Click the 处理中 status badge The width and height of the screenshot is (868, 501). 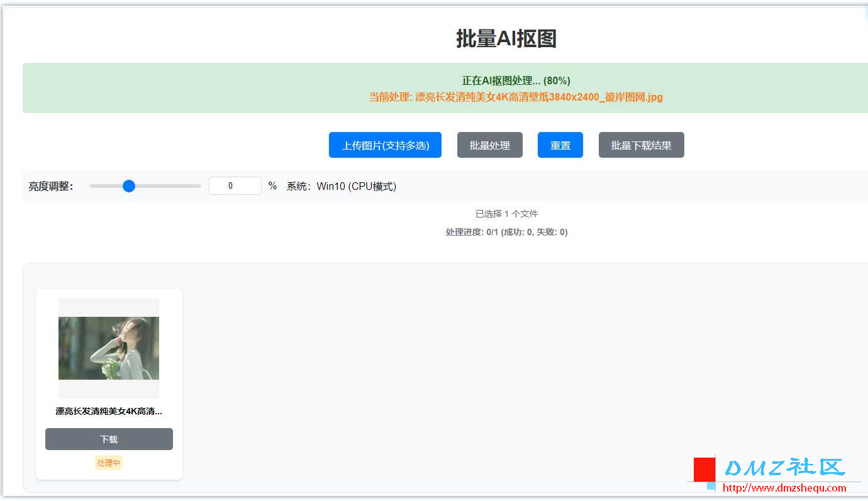click(109, 463)
